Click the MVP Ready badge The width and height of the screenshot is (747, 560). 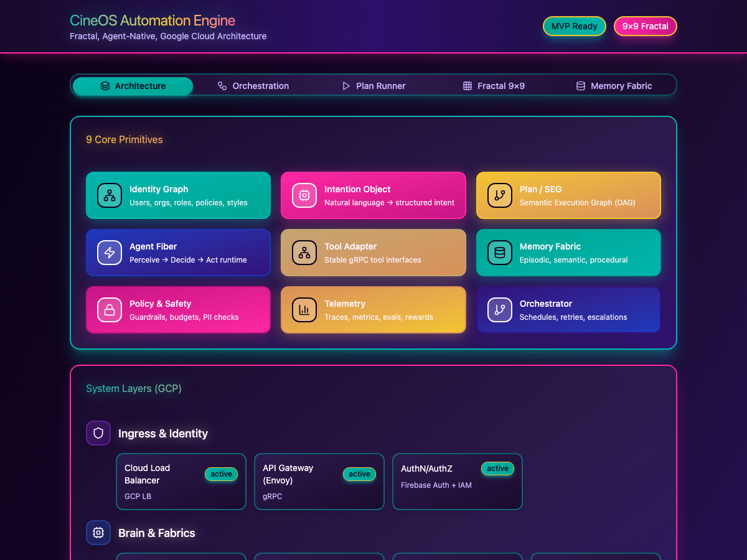pos(575,26)
